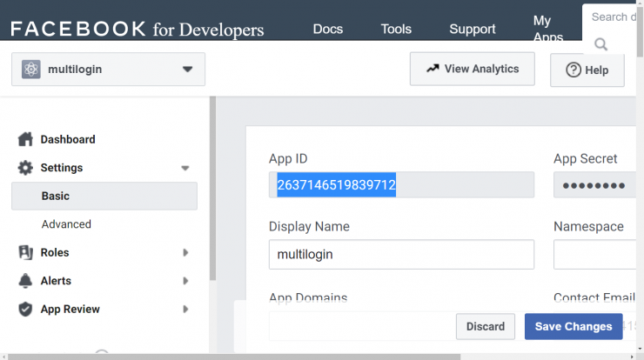Click the Dashboard house icon
The height and width of the screenshot is (360, 644).
pos(25,139)
